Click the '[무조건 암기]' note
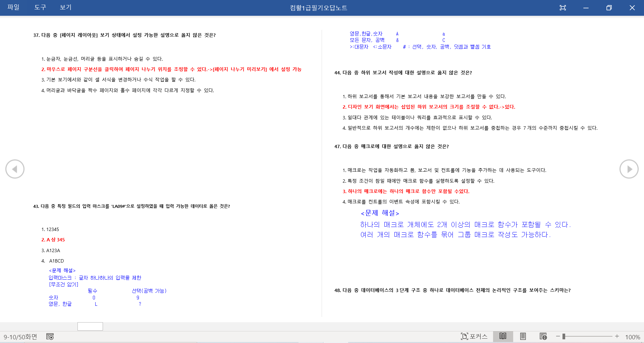This screenshot has height=343, width=644. [63, 284]
